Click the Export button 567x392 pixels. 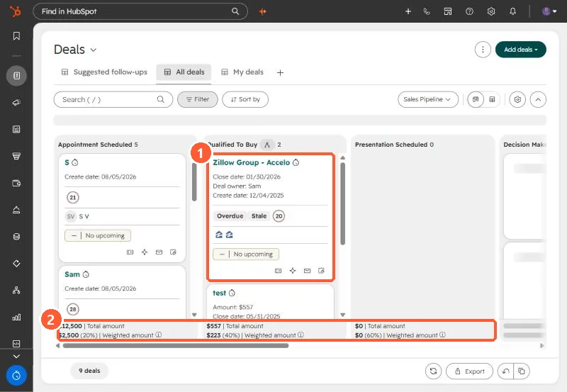(x=469, y=371)
